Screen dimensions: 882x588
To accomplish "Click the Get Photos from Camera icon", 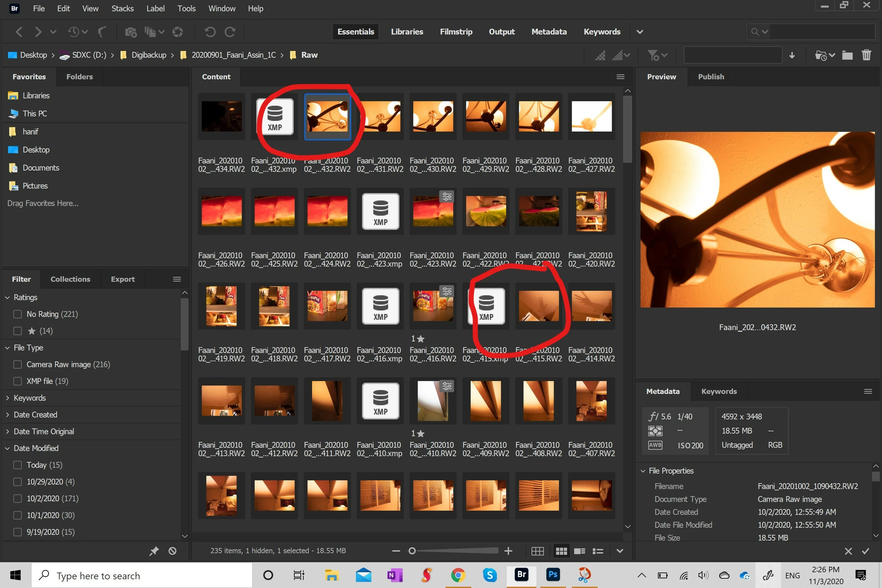I will [x=131, y=32].
